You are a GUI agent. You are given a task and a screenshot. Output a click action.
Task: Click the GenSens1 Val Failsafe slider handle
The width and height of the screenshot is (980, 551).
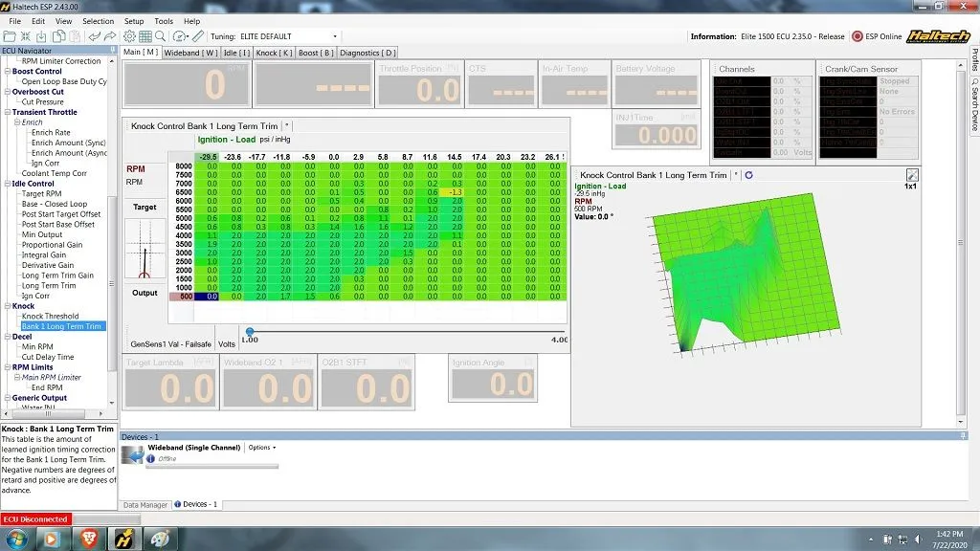(x=250, y=332)
